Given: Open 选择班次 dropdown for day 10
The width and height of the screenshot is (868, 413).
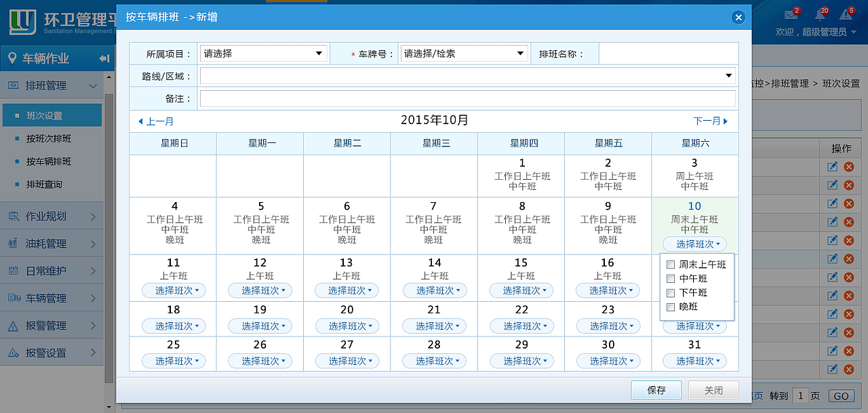Looking at the screenshot, I should 694,244.
